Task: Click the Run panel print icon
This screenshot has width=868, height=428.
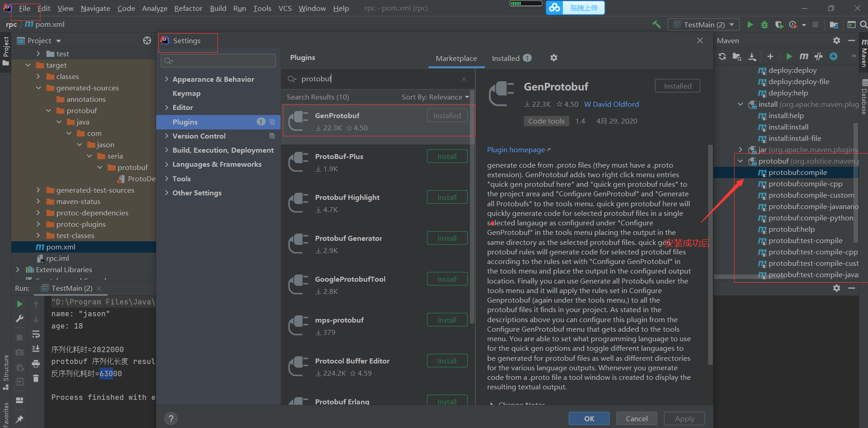Action: [36, 363]
